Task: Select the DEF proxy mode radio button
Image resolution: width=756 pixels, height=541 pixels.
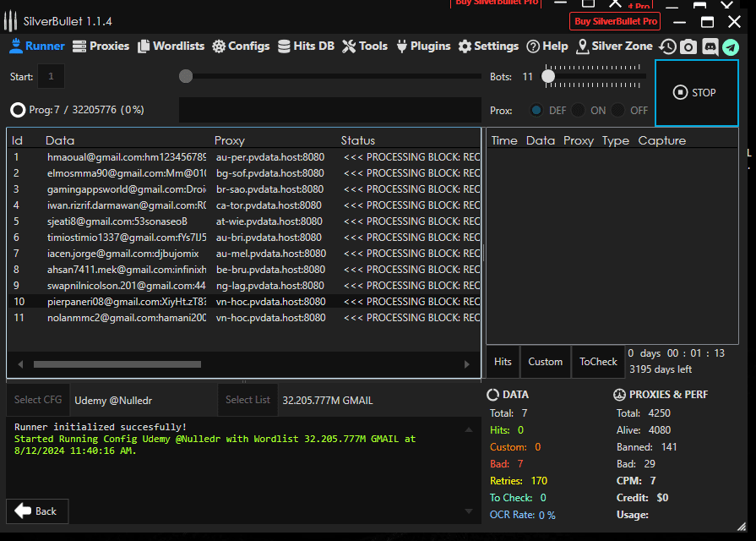Action: (x=536, y=110)
